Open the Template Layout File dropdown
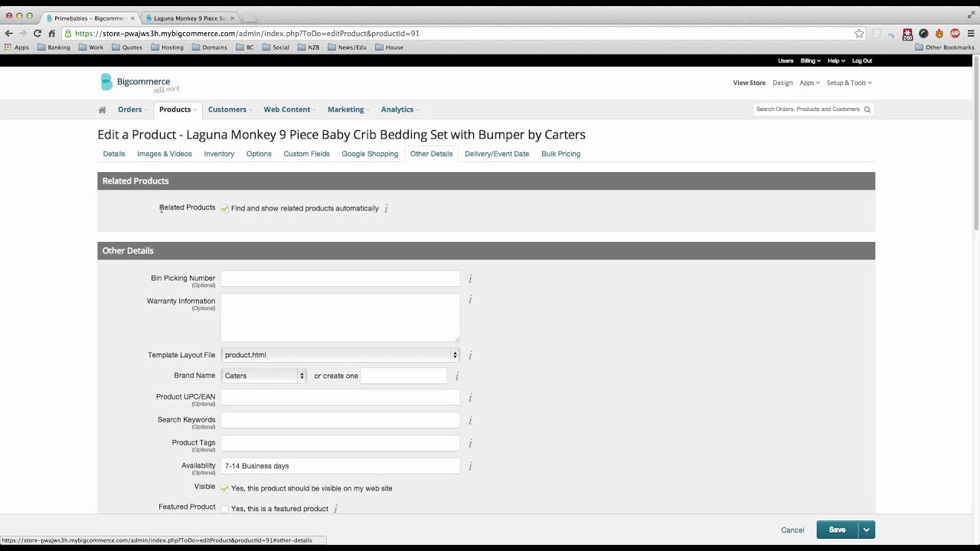The height and width of the screenshot is (551, 980). 340,355
